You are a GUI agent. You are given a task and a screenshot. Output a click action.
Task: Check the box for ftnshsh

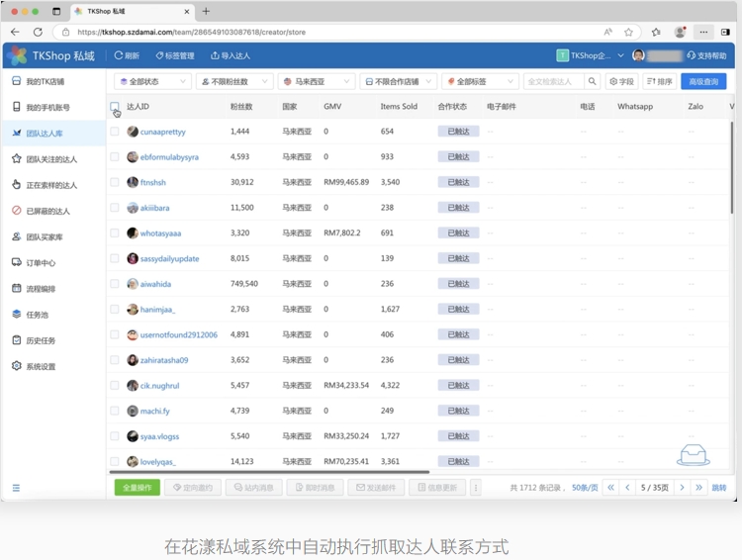[x=115, y=182]
